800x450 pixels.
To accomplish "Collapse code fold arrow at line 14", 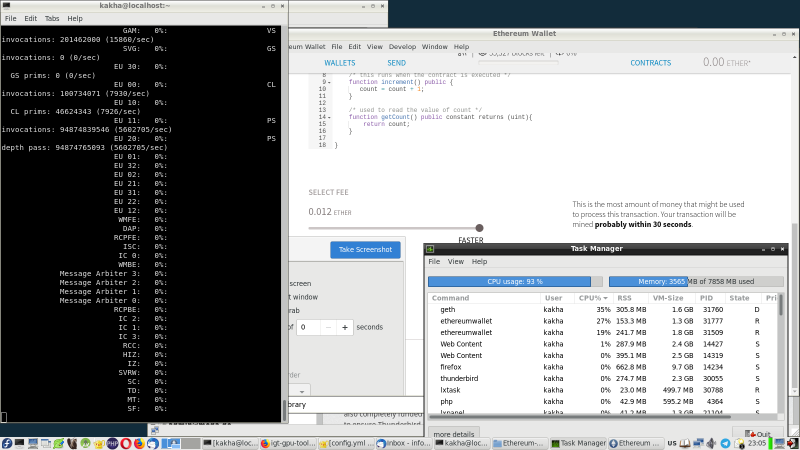I will click(329, 117).
